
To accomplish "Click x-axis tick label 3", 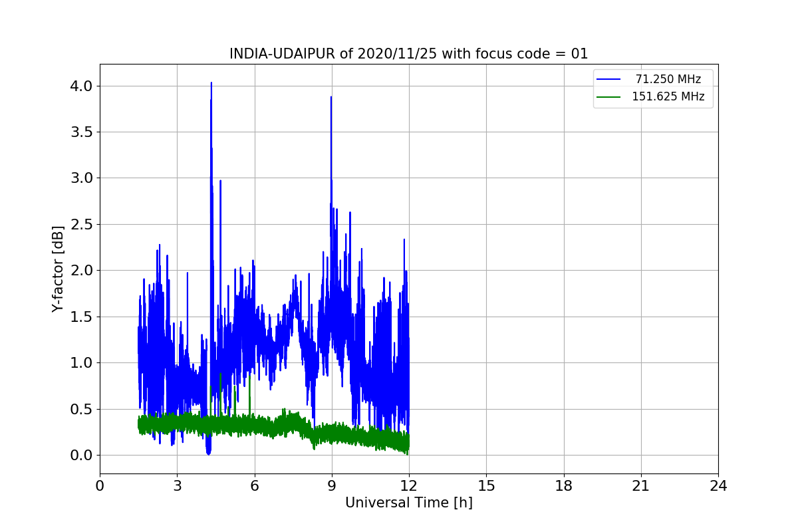I will 177,486.
